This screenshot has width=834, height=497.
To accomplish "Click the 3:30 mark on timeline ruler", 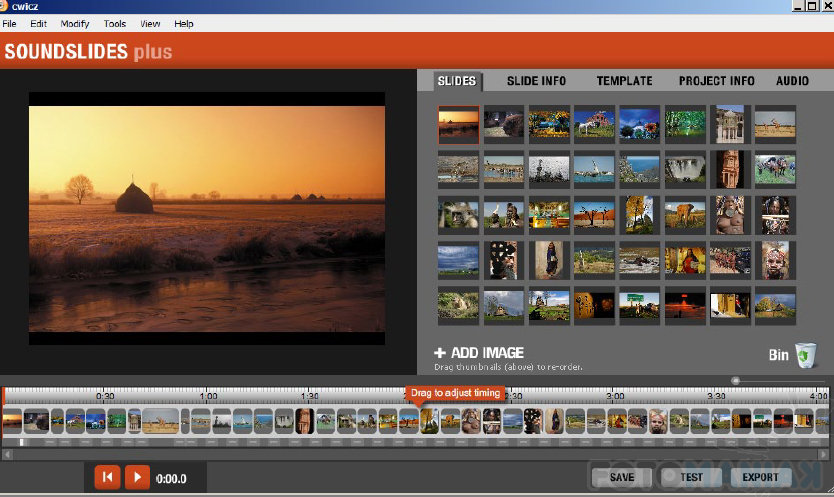I will coord(716,396).
